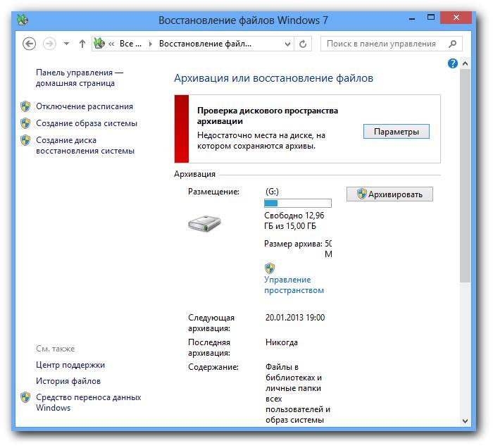
Task: Click the '20.01.2013 19:00' next backup value
Action: tap(295, 318)
